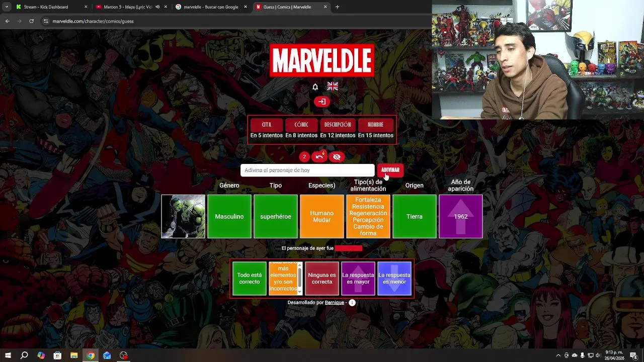Open the Cita hint
This screenshot has height=362, width=644.
[x=267, y=125]
